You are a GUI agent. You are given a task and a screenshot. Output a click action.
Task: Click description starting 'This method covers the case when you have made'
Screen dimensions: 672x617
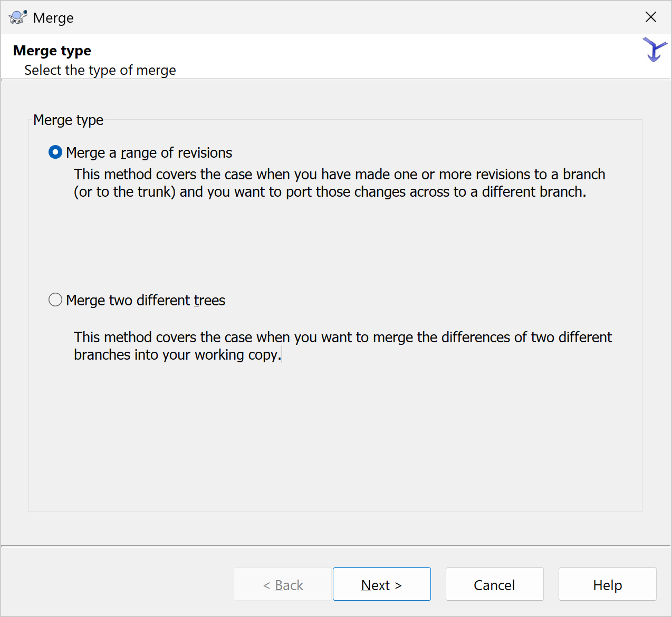(x=340, y=183)
